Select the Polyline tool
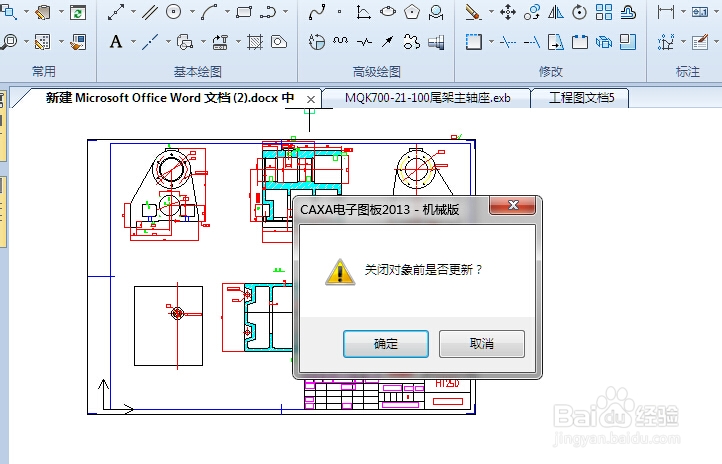The image size is (722, 464). pos(268,12)
